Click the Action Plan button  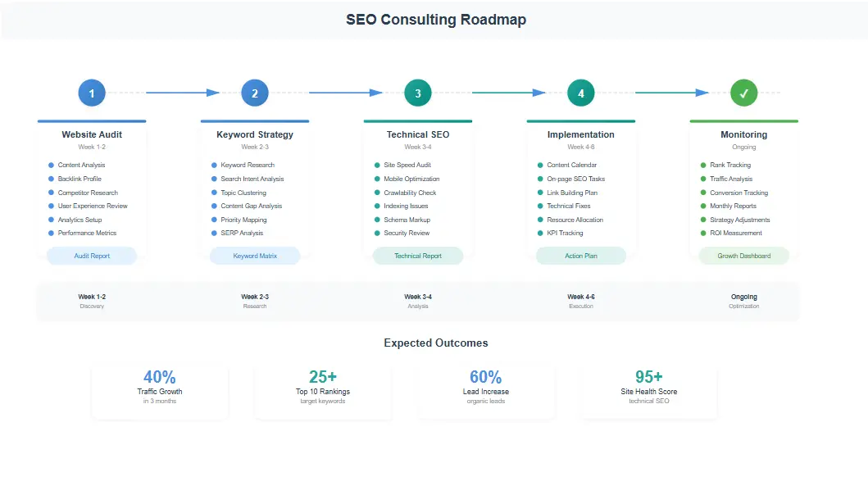point(581,255)
